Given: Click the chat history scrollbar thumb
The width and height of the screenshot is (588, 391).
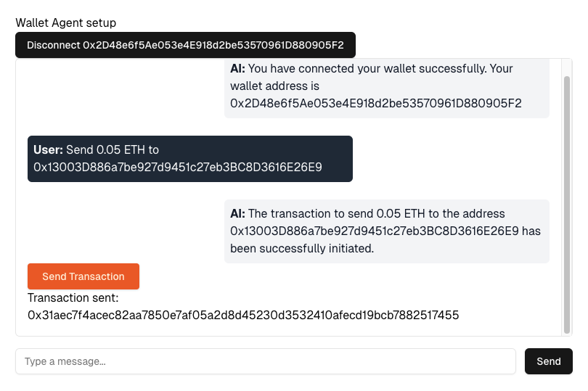Looking at the screenshot, I should [567, 203].
